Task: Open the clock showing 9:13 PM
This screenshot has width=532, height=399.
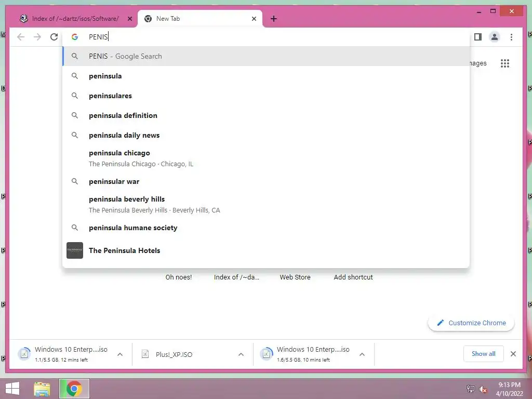Action: click(509, 389)
